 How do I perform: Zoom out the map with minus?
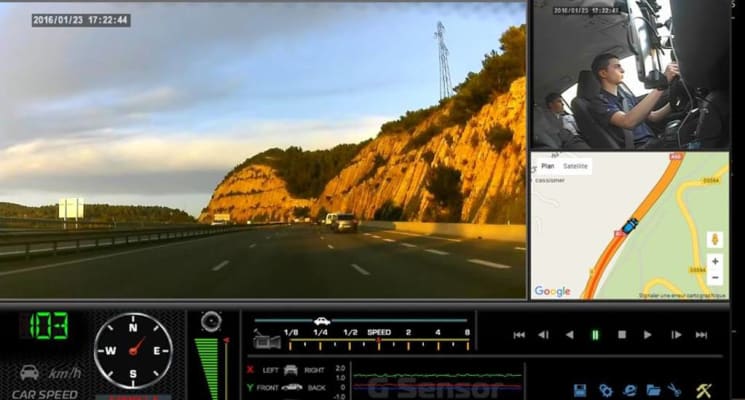[715, 277]
